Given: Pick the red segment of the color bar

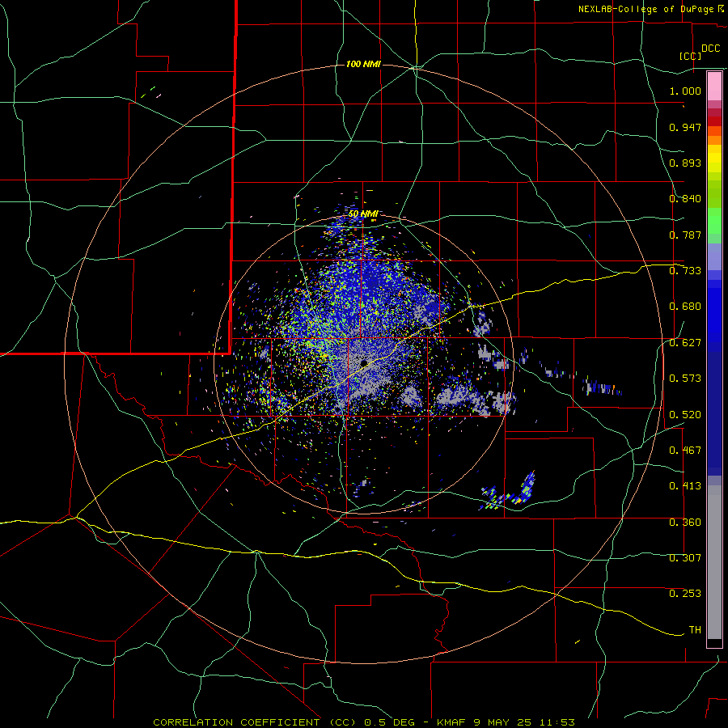Looking at the screenshot, I should (x=714, y=121).
